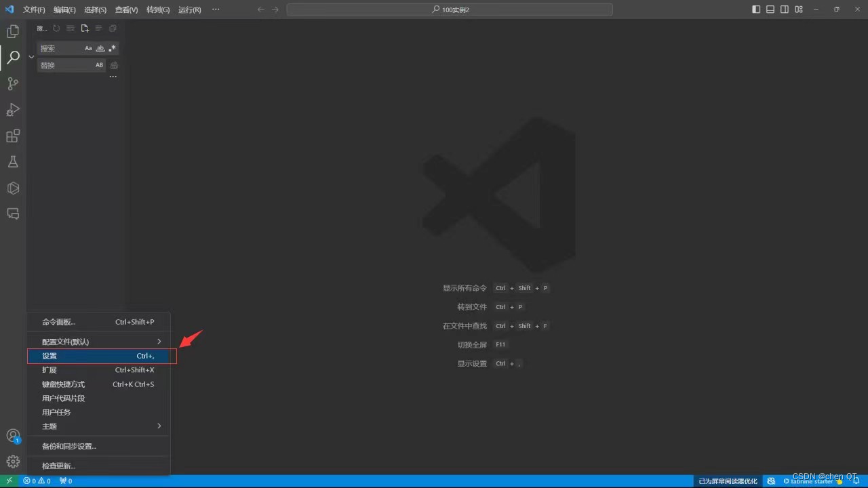Toggle panel layout icon in title bar
Screen dimensions: 868x488
tap(770, 9)
